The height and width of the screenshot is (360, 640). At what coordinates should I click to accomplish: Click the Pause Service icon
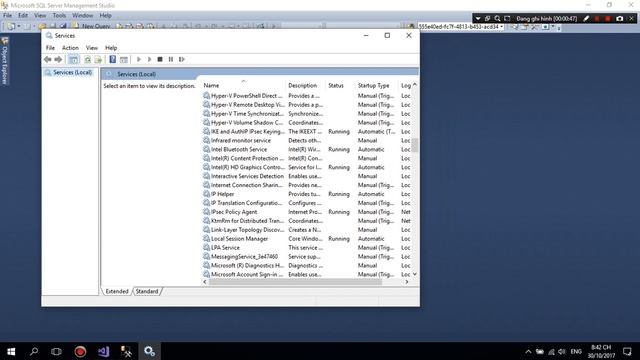coord(171,60)
